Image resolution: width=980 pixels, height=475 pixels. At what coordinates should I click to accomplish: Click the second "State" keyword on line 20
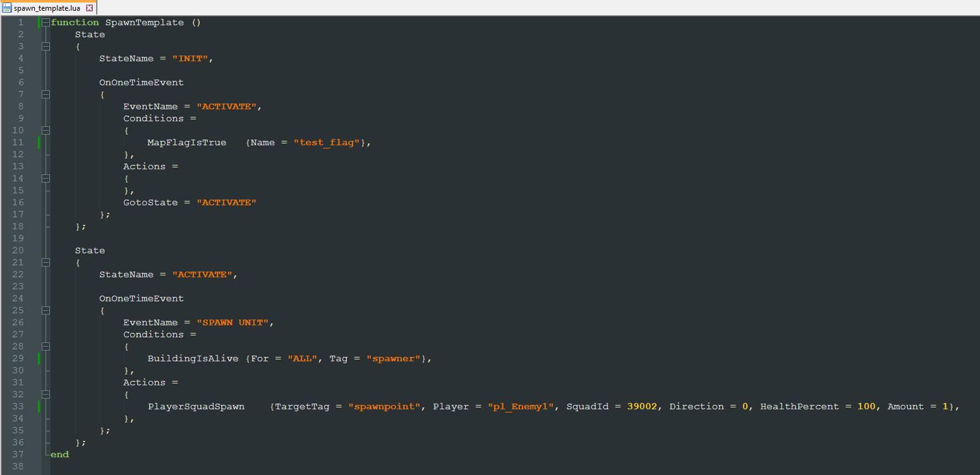(90, 250)
